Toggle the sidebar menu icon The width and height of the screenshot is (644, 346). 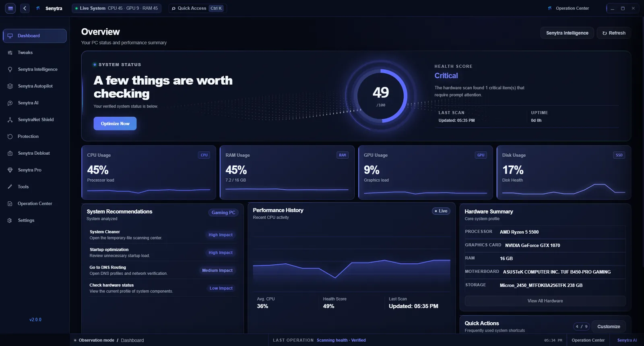[10, 8]
